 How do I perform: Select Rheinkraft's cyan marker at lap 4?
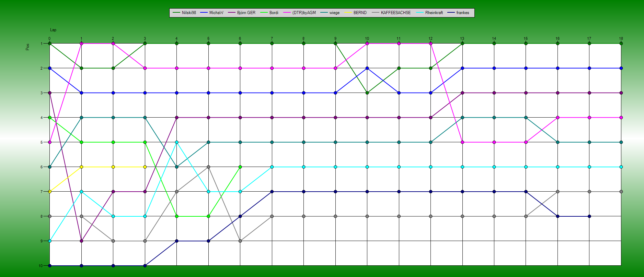176,142
